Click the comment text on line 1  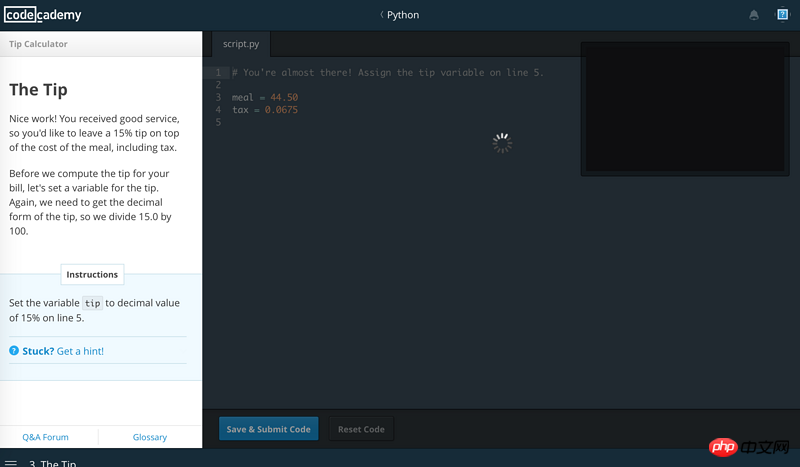(x=388, y=72)
